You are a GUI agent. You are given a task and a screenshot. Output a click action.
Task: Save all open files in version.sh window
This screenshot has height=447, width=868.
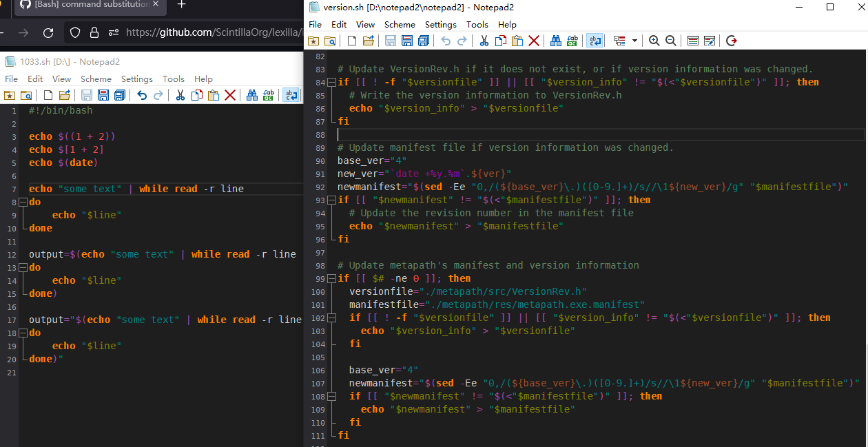pyautogui.click(x=422, y=41)
